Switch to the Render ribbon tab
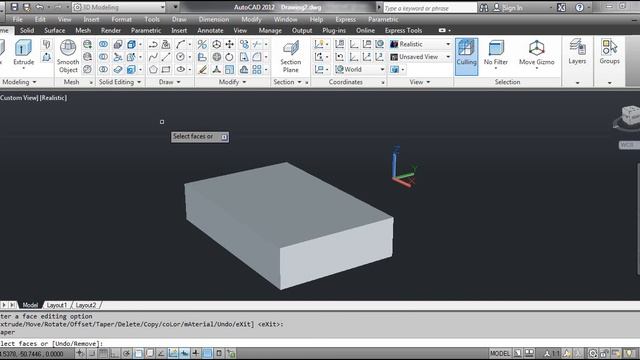The height and width of the screenshot is (360, 640). coord(111,30)
